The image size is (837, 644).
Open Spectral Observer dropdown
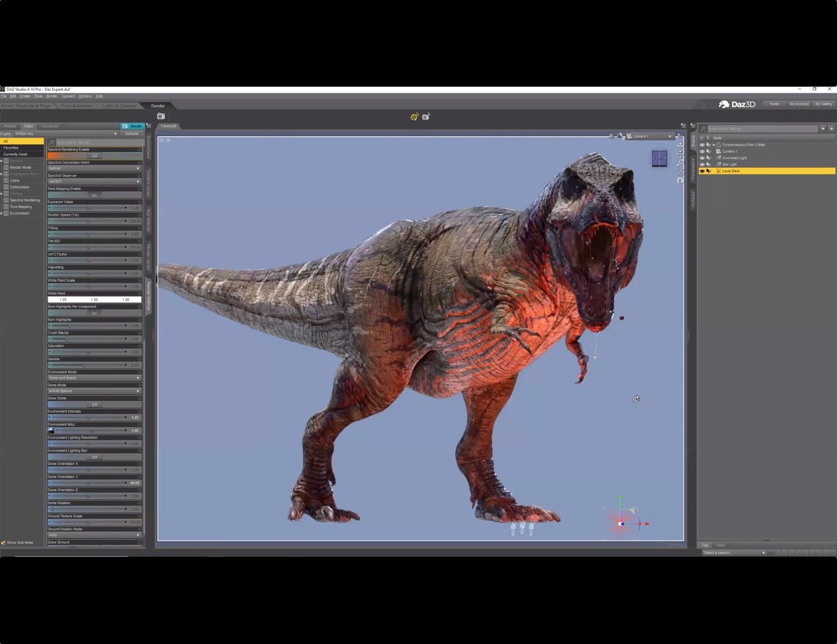[x=94, y=182]
